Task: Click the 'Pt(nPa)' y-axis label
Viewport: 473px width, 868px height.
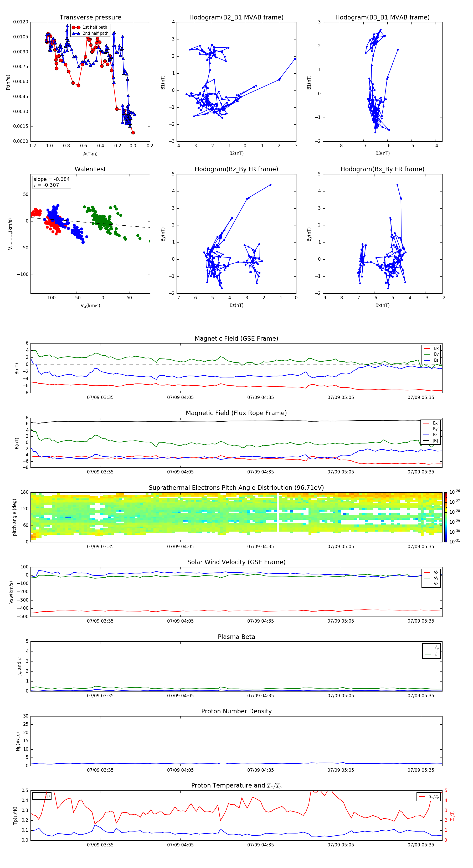Action: [x=8, y=82]
